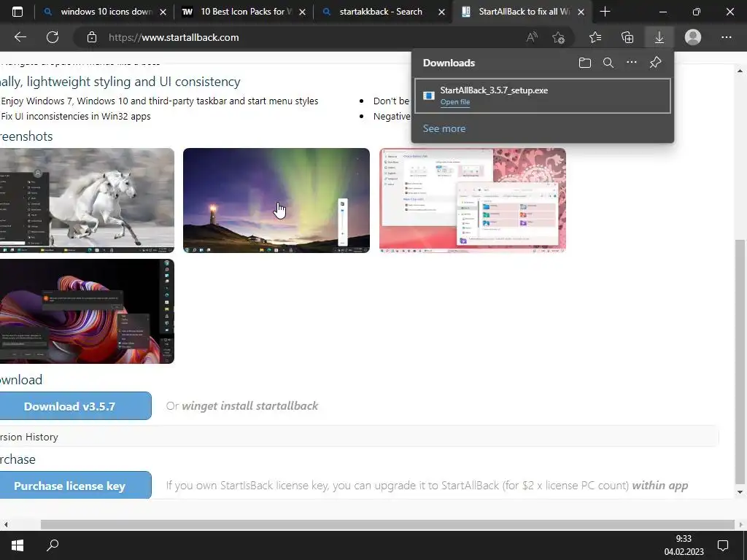The width and height of the screenshot is (747, 560).
Task: Open the Windows Start menu
Action: pos(18,545)
